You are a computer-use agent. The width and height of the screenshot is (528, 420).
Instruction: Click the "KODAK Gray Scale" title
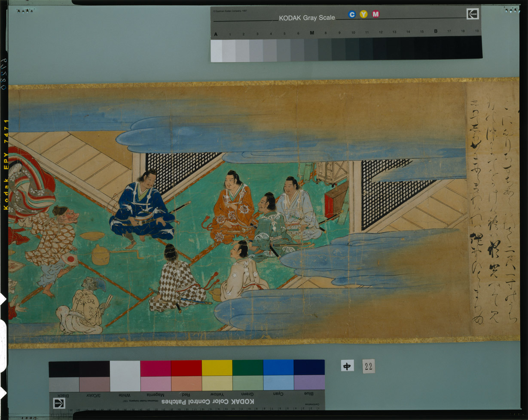coord(307,18)
